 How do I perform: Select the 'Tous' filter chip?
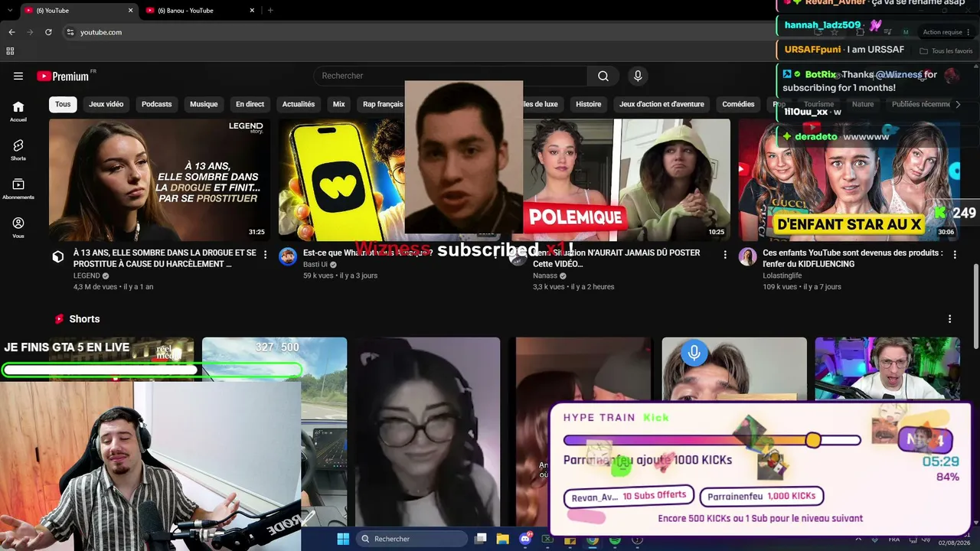63,104
